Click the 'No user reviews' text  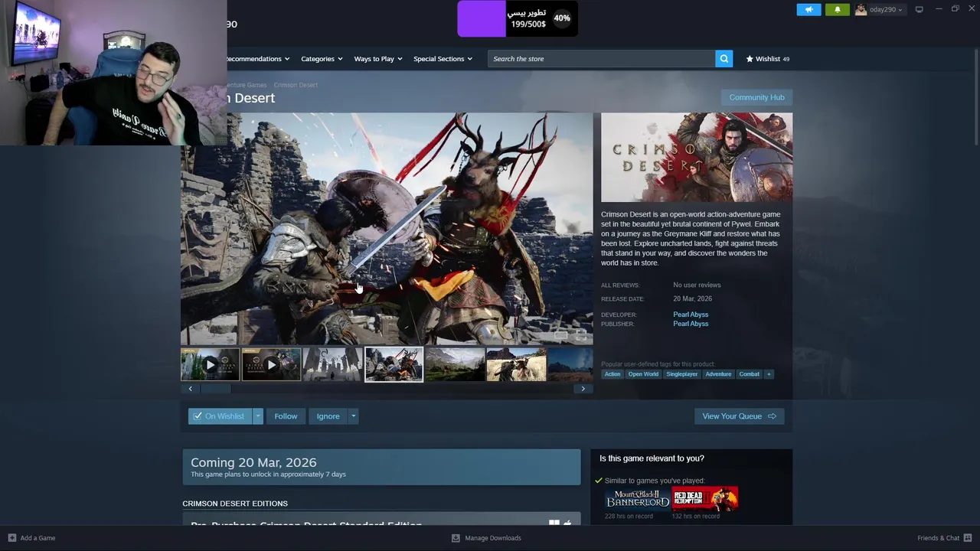point(697,285)
